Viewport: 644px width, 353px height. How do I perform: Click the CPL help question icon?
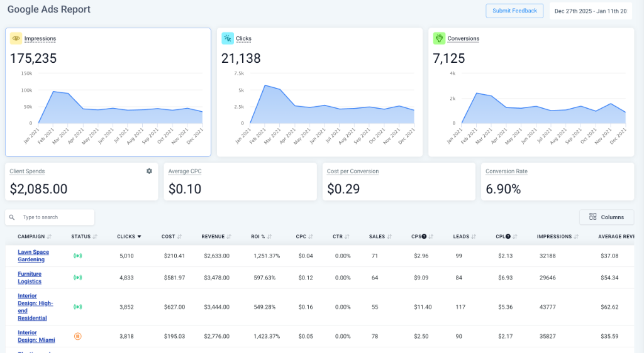point(508,237)
